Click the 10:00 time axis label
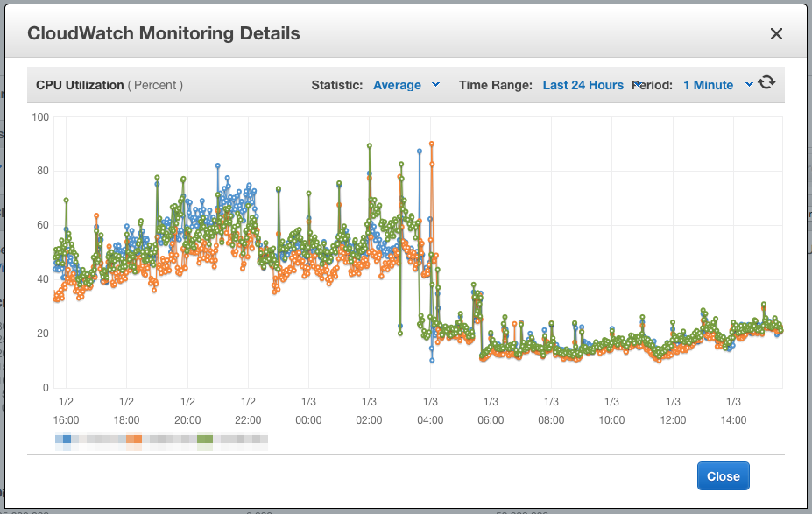812x514 pixels. (x=611, y=420)
